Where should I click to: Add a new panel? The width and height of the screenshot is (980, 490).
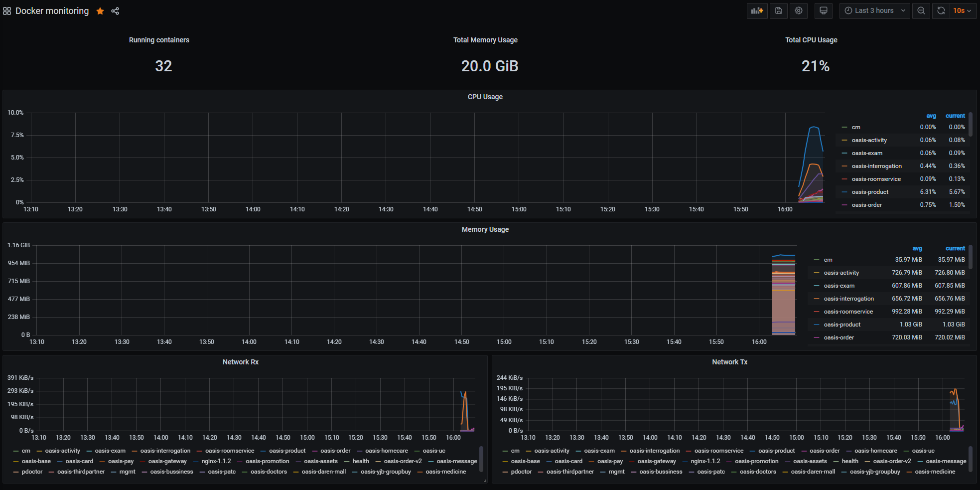[757, 10]
